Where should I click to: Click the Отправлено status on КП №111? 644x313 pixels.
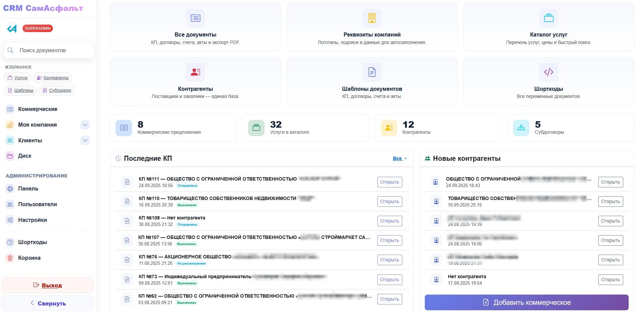point(188,186)
